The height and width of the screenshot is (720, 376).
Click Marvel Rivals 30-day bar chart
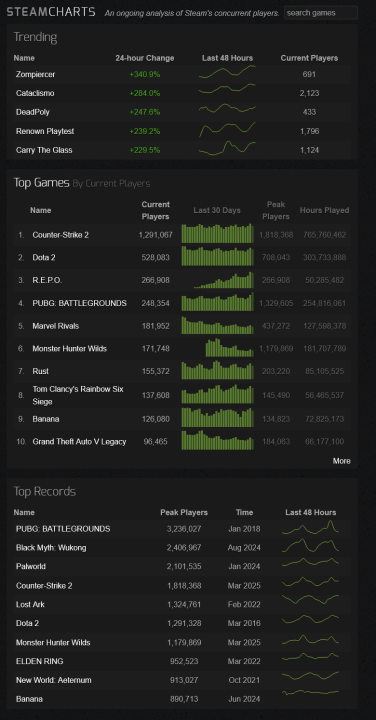tap(218, 325)
